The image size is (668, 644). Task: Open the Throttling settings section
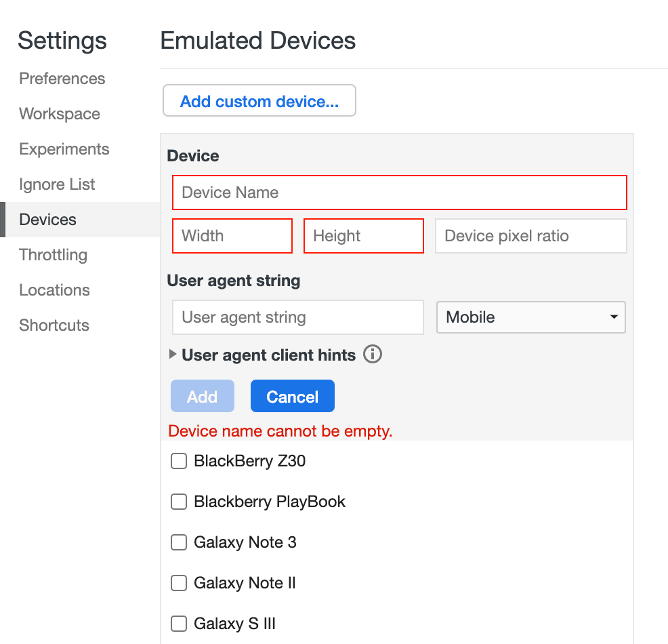click(53, 255)
